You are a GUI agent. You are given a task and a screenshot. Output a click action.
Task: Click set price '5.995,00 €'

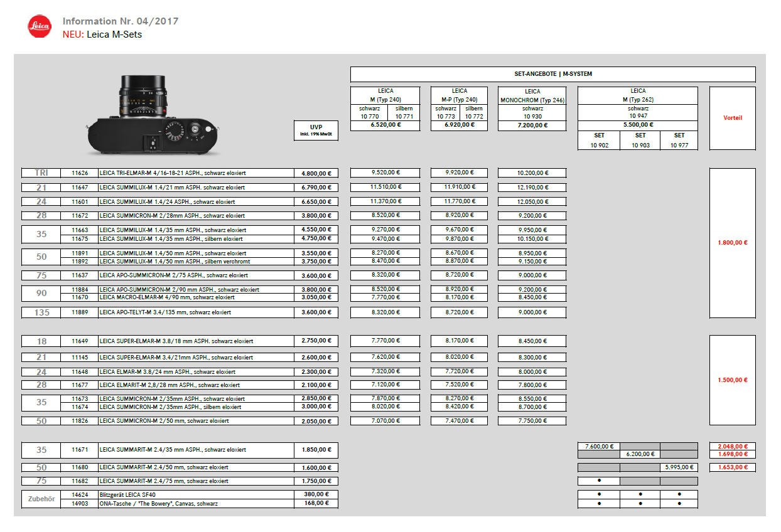(679, 467)
